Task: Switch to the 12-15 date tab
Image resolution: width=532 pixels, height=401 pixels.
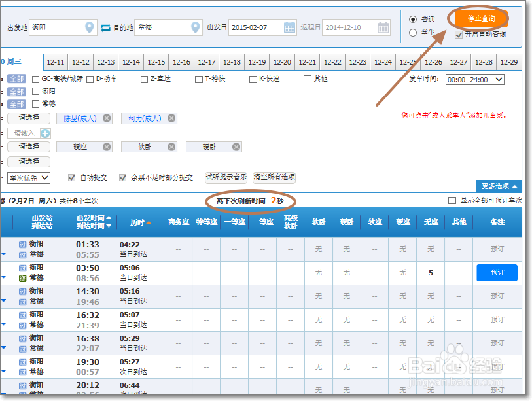Action: (x=156, y=62)
